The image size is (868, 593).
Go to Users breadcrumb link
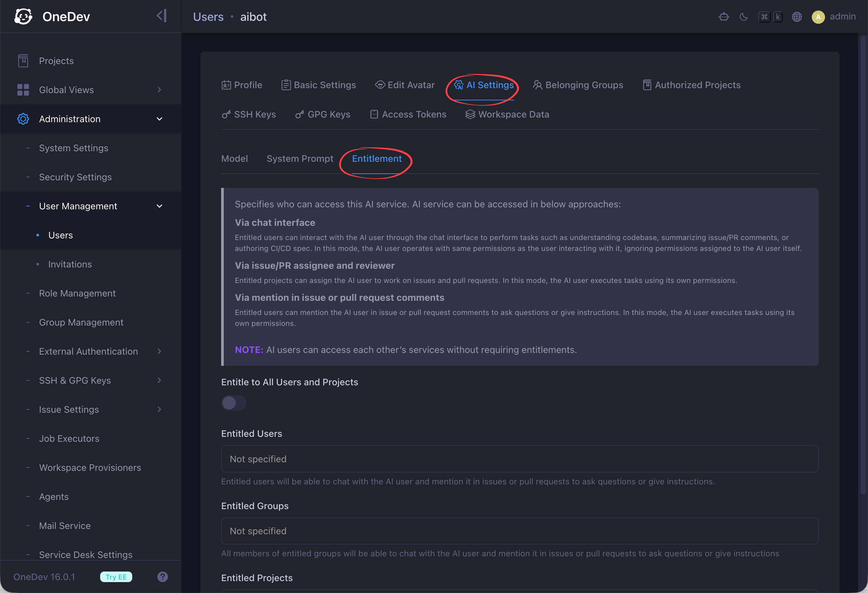[x=208, y=17]
